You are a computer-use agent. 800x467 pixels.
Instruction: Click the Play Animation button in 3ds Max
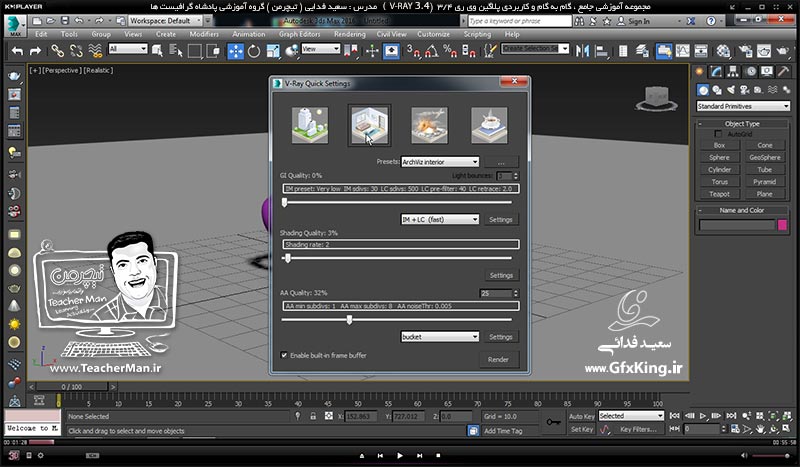pos(703,416)
